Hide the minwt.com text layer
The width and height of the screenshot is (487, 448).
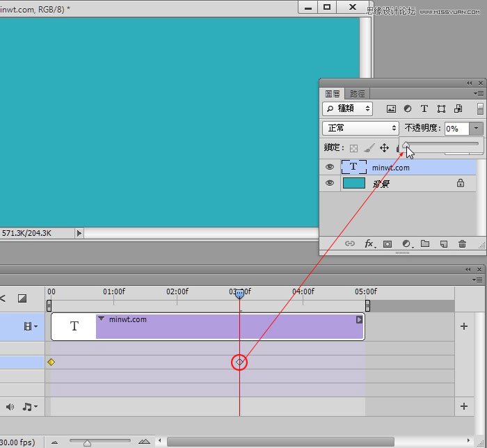[330, 167]
